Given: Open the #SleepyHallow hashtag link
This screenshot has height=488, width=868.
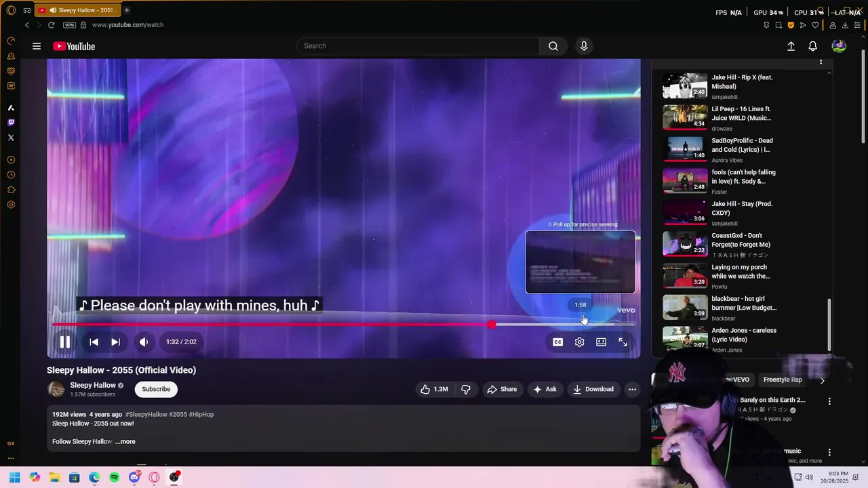Looking at the screenshot, I should tap(145, 414).
